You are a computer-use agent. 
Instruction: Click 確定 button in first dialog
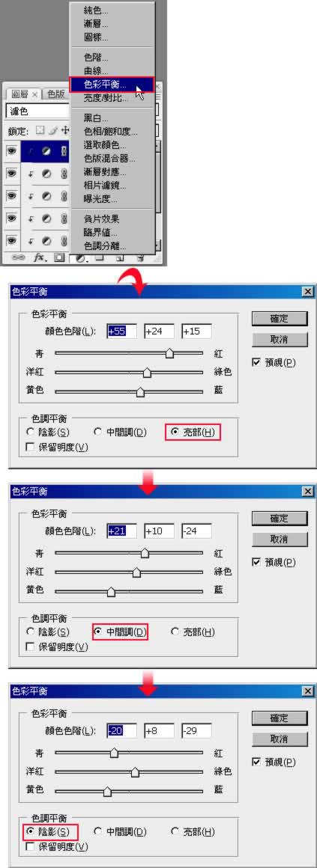point(280,318)
